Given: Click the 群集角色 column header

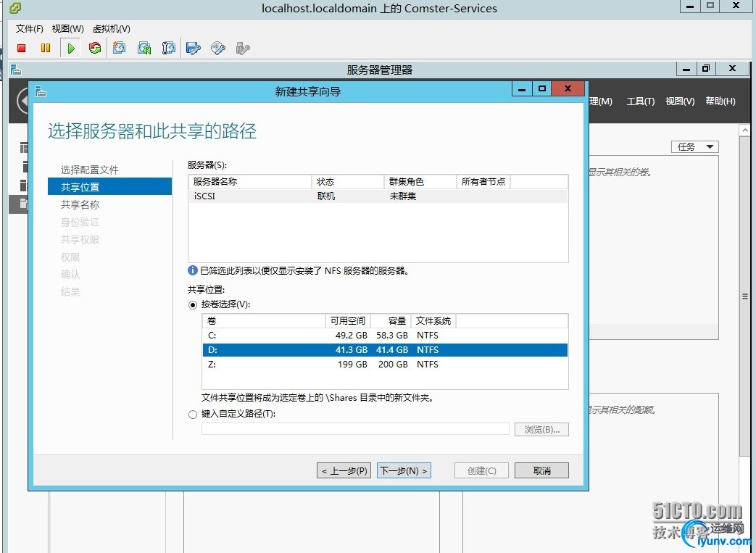Looking at the screenshot, I should coord(420,182).
